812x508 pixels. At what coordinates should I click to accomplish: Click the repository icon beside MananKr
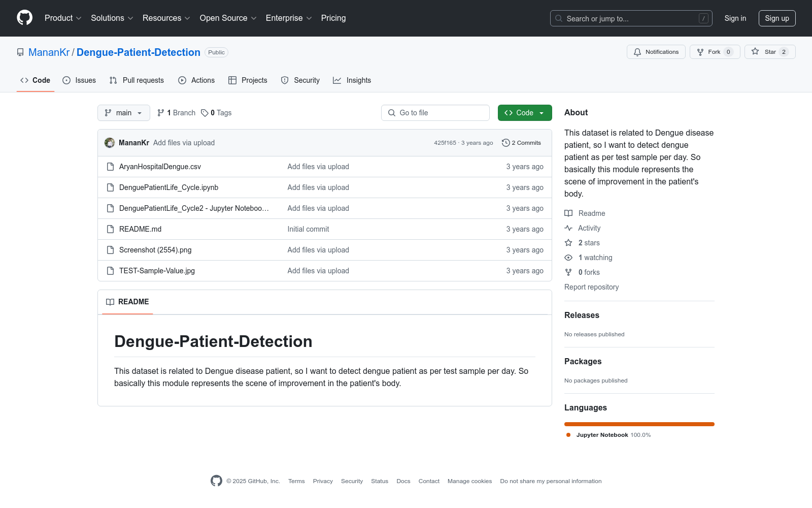click(20, 52)
